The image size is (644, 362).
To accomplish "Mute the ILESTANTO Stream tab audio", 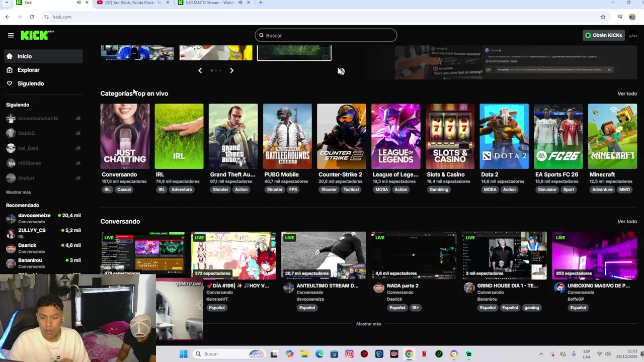I will pyautogui.click(x=240, y=3).
